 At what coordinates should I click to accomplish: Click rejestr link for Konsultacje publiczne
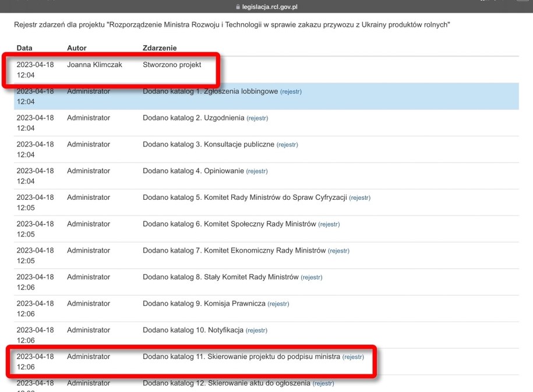(287, 144)
